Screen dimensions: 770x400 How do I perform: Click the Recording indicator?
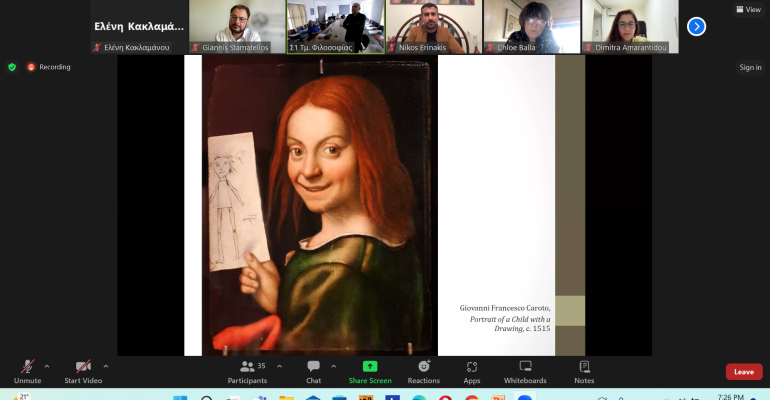49,67
